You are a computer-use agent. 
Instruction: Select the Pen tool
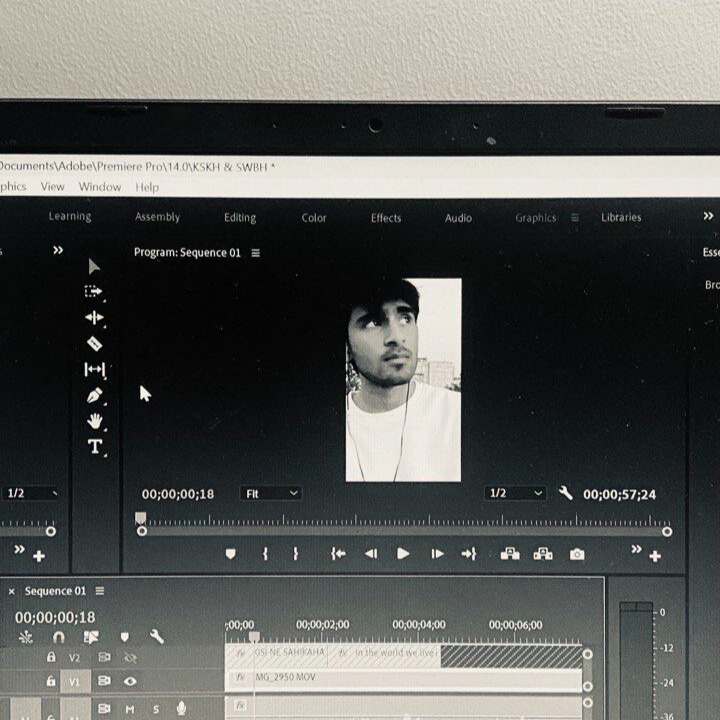coord(95,395)
